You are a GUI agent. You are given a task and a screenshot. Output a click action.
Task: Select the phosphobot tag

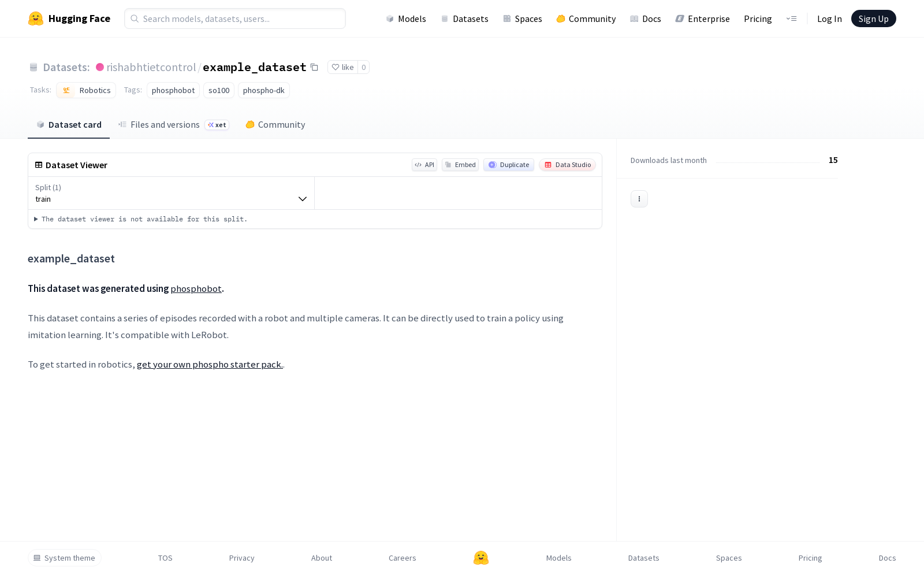click(x=173, y=90)
